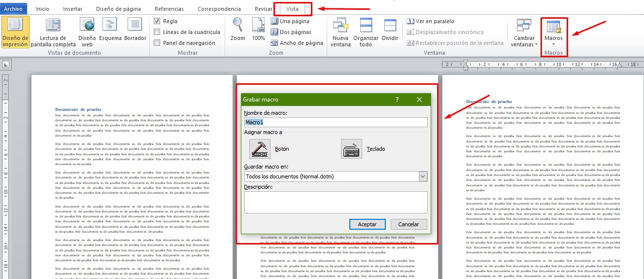
Task: Click Desplazamiento sincrónico option
Action: pos(445,32)
